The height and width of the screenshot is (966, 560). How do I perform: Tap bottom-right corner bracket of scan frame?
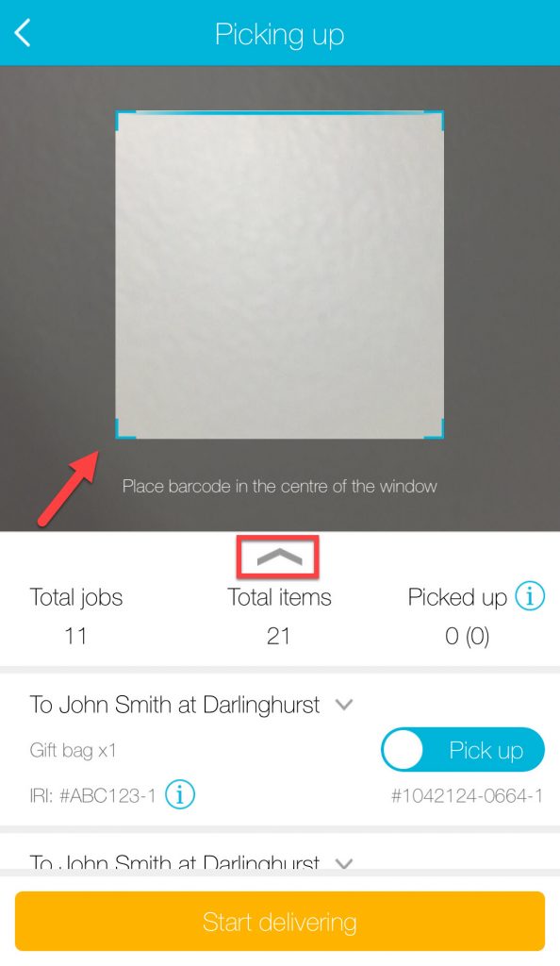pyautogui.click(x=434, y=429)
